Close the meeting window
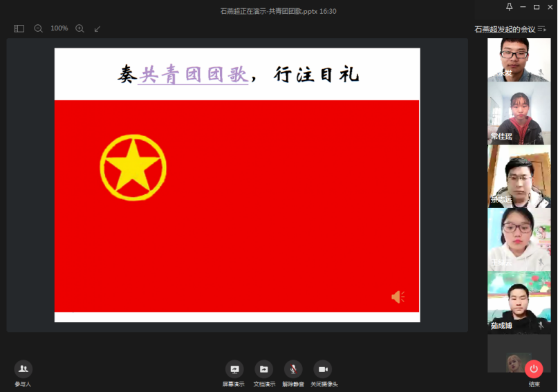 coord(550,7)
